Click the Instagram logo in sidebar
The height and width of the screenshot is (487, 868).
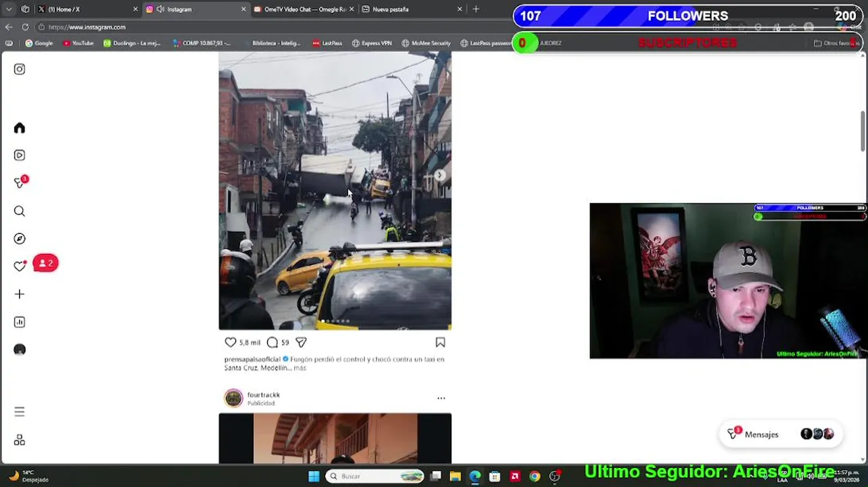tap(20, 69)
